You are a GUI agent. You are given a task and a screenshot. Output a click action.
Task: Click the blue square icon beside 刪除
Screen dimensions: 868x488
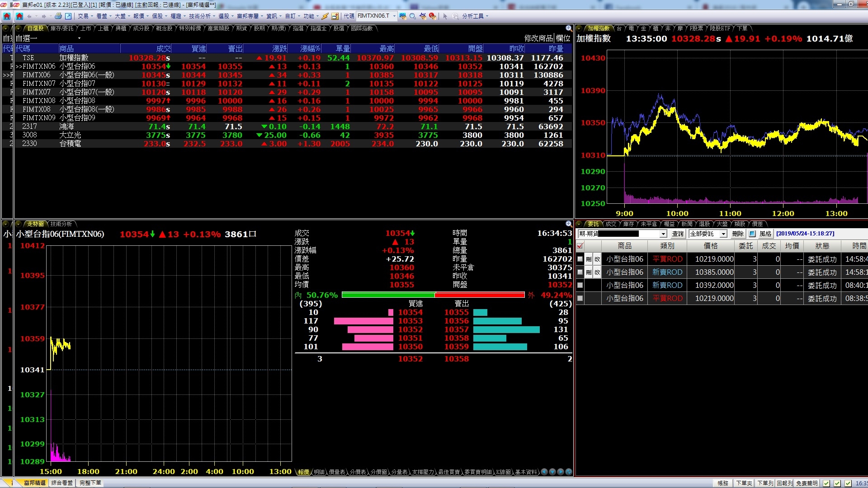click(x=752, y=234)
